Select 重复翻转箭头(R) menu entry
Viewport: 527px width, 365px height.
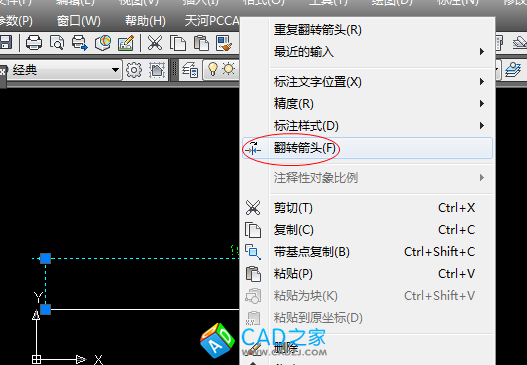coord(367,30)
